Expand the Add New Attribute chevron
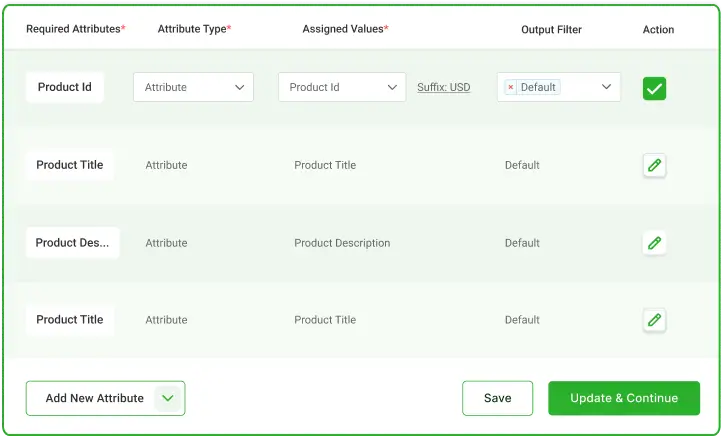The height and width of the screenshot is (436, 723). [168, 398]
